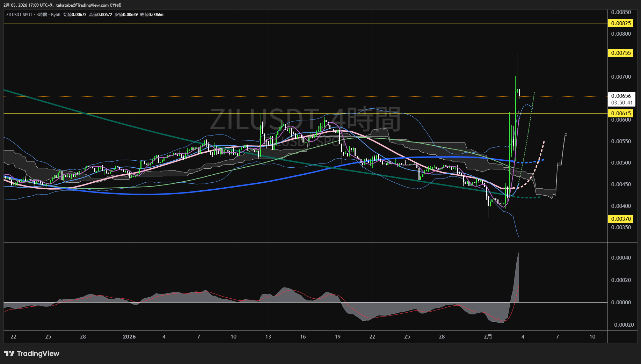Click the 0.00700 price axis label
Image resolution: width=641 pixels, height=364 pixels.
point(621,77)
